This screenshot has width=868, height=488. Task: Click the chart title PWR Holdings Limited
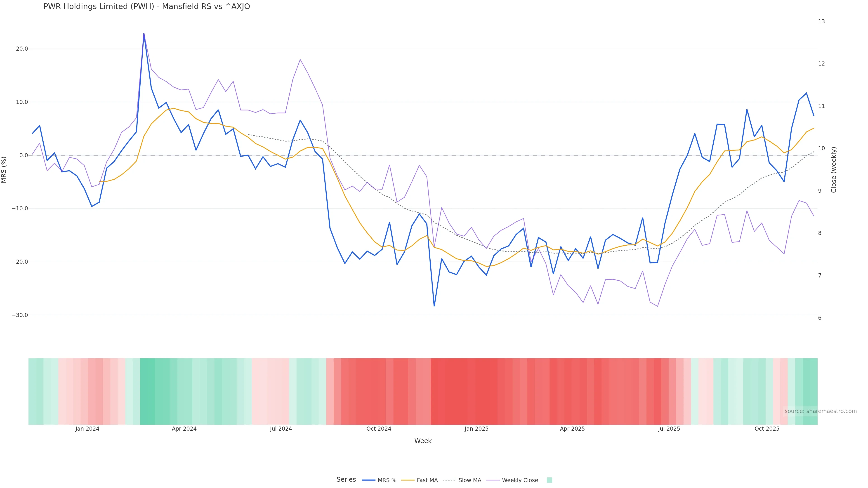coord(146,7)
